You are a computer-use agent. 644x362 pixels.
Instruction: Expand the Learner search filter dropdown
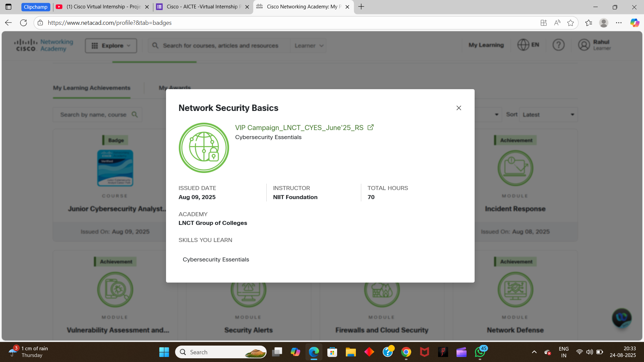(x=308, y=46)
